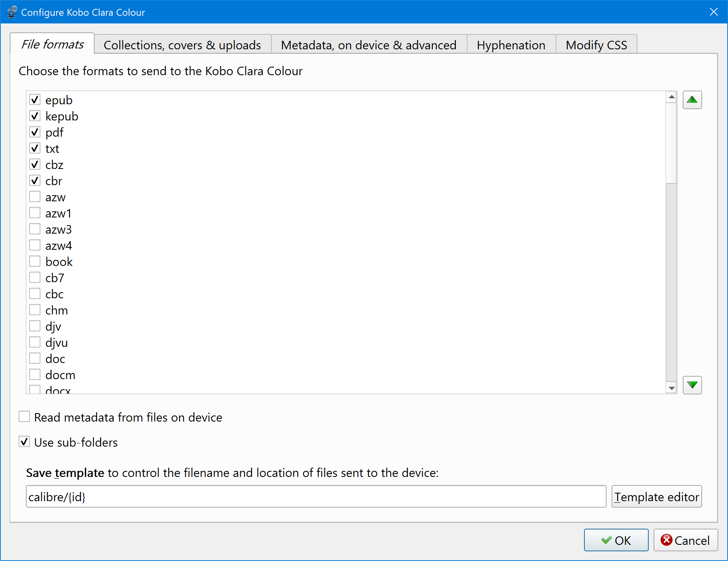Select the docm entry label in list
Screen dimensions: 728x561
[60, 375]
